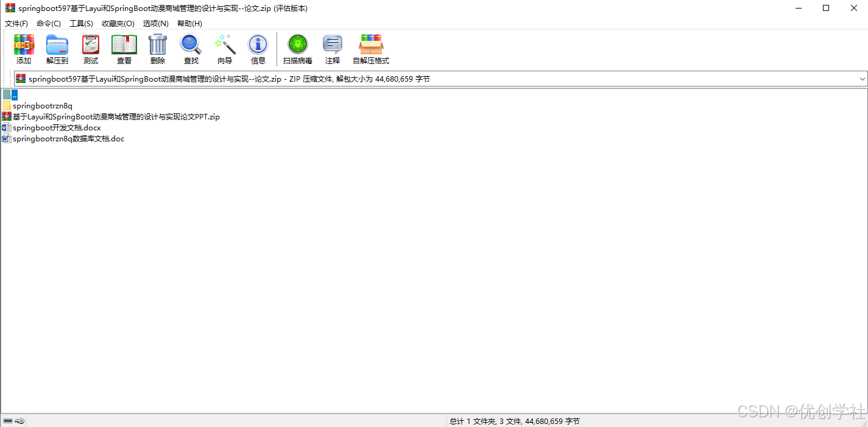Click the folder icon of springbootrzn8q

pos(7,105)
